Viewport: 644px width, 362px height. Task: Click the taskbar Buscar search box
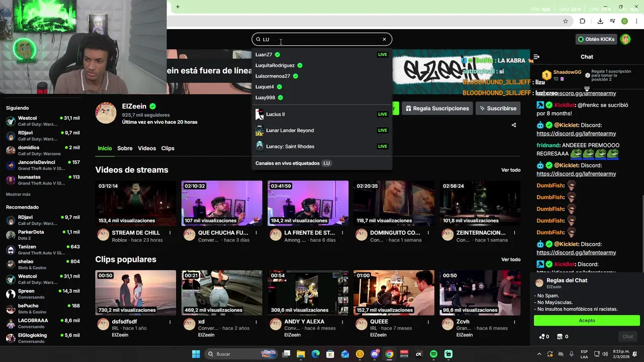pos(240,354)
